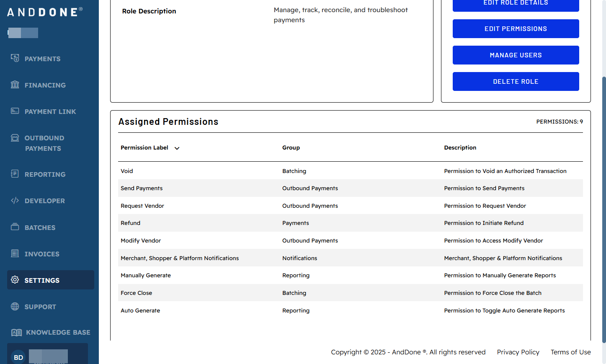
Task: Click the Description column header
Action: click(460, 147)
